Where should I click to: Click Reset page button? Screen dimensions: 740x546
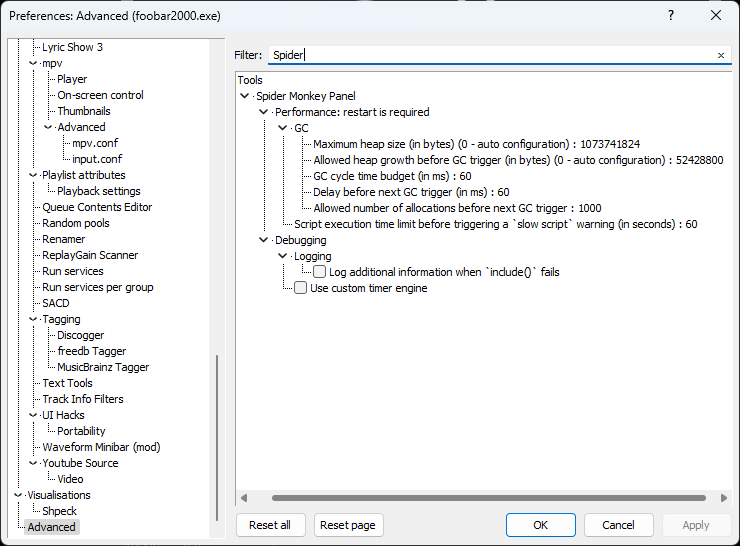[x=348, y=525]
